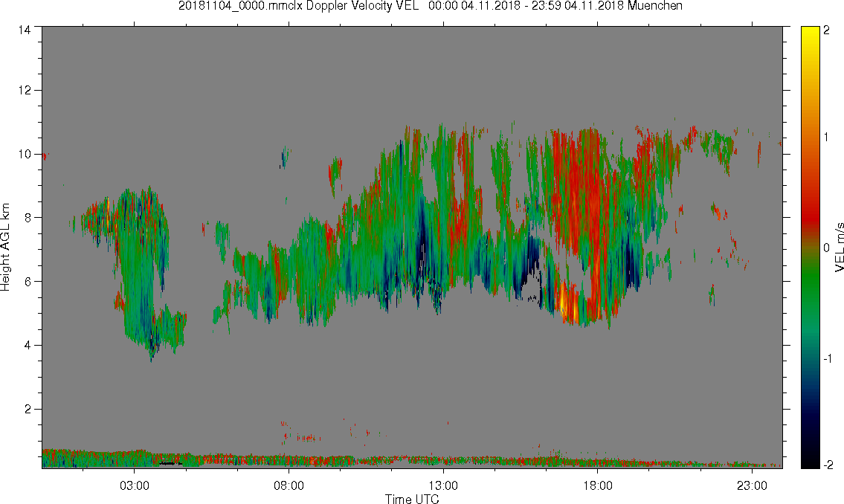844x504 pixels.
Task: Click the height label '8'
Action: (x=28, y=218)
